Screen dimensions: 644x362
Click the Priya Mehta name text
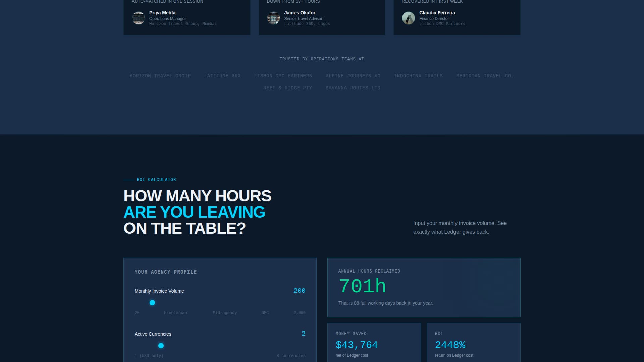click(162, 13)
